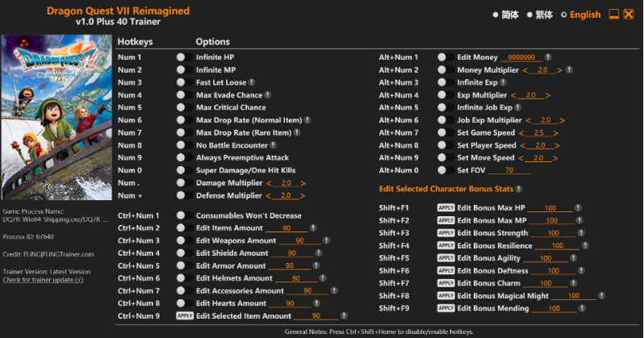This screenshot has width=644, height=338.
Task: Open Check for trainer update link
Action: click(43, 280)
